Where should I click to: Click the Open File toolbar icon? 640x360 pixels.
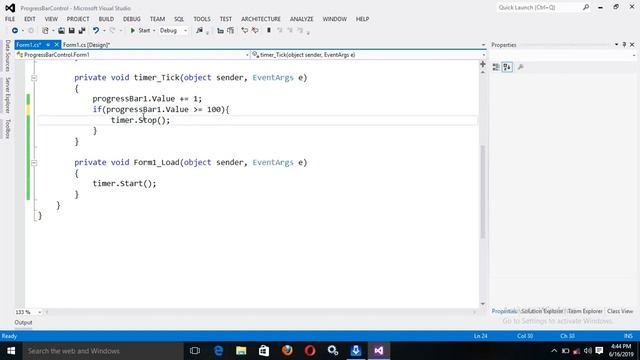tap(61, 31)
